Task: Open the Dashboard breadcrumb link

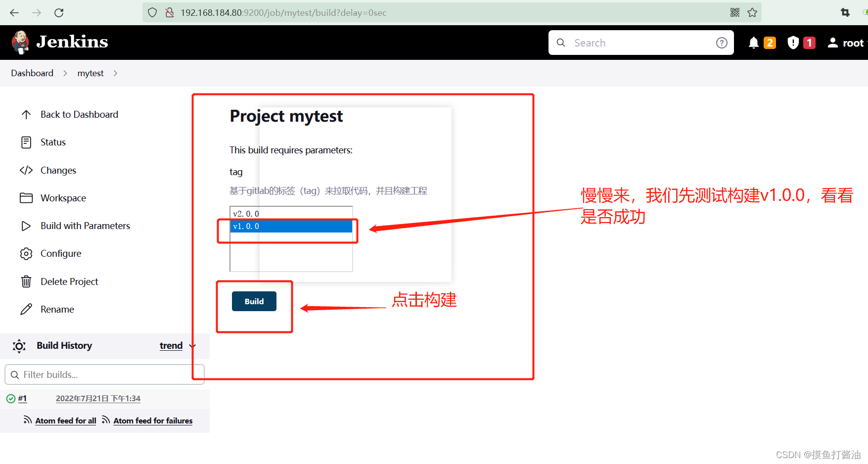Action: coord(32,73)
